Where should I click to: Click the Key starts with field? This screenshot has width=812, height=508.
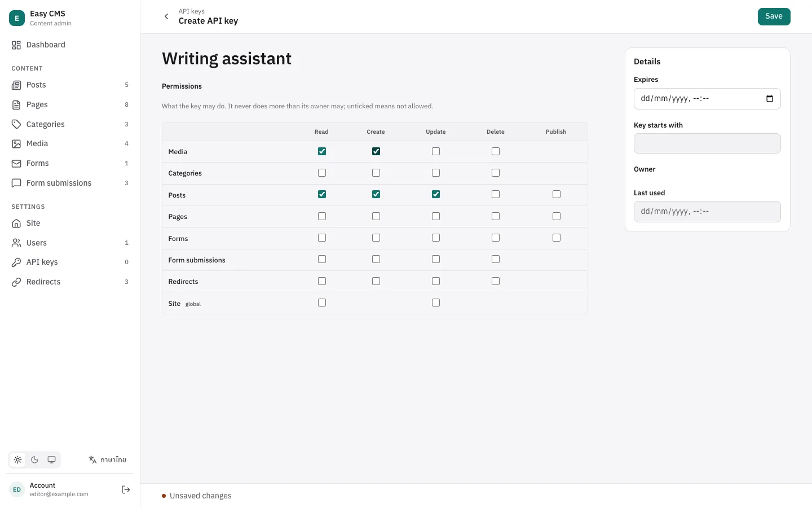pyautogui.click(x=707, y=143)
